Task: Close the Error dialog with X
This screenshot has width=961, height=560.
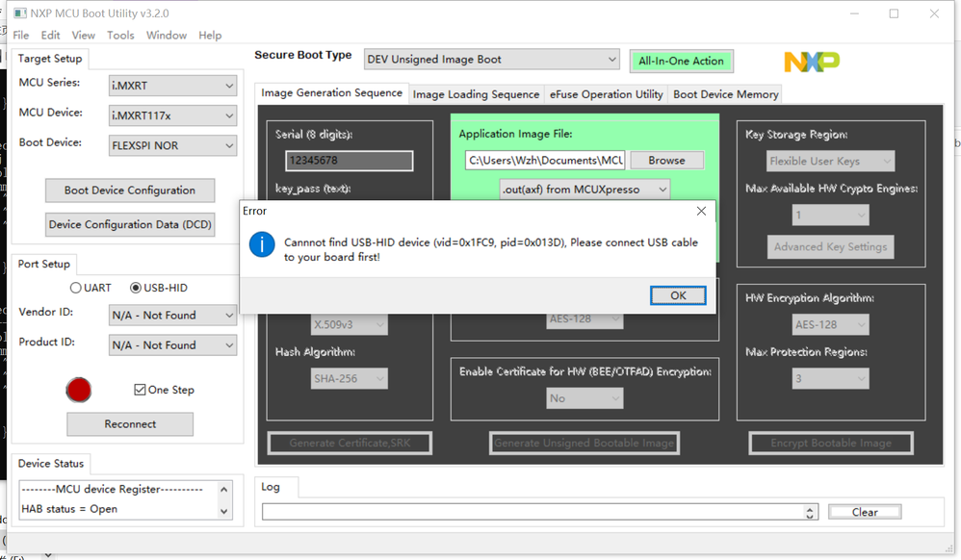Action: tap(701, 211)
